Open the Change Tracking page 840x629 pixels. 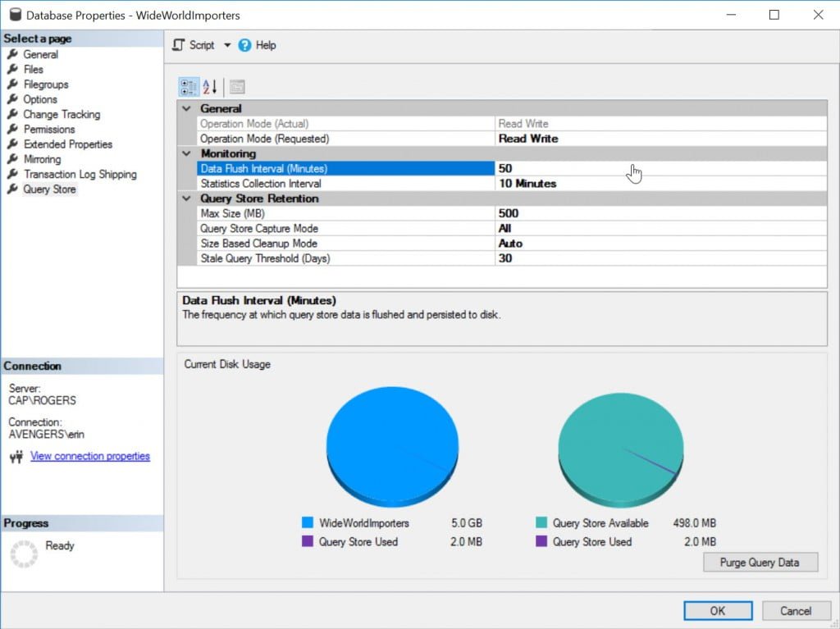62,114
